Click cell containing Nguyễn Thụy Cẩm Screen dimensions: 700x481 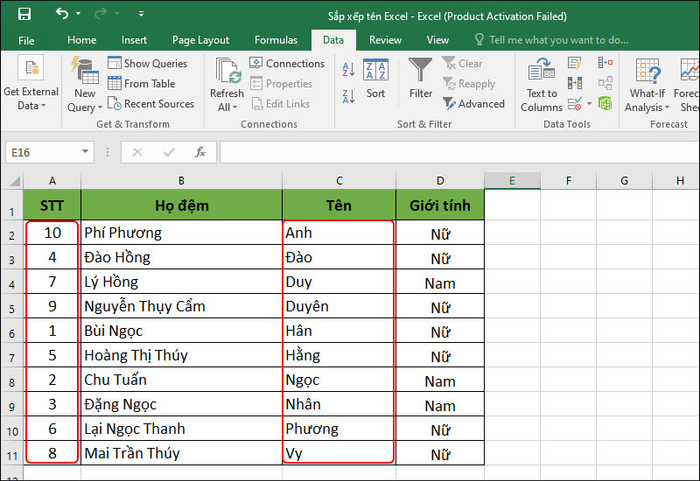(x=182, y=306)
